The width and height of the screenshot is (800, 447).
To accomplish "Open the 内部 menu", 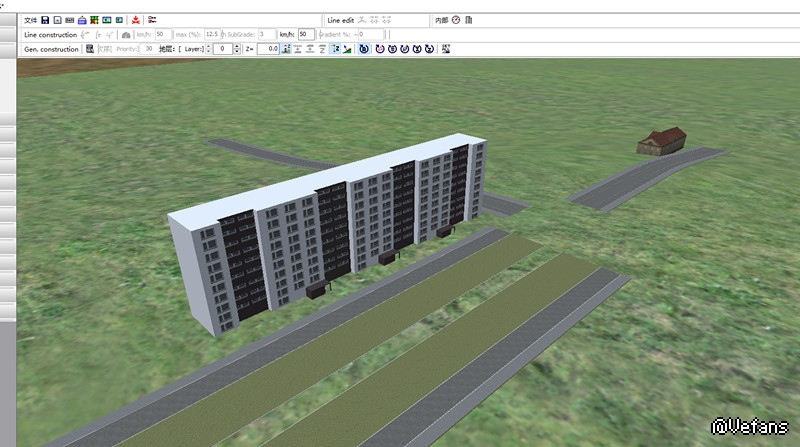I will pyautogui.click(x=441, y=20).
